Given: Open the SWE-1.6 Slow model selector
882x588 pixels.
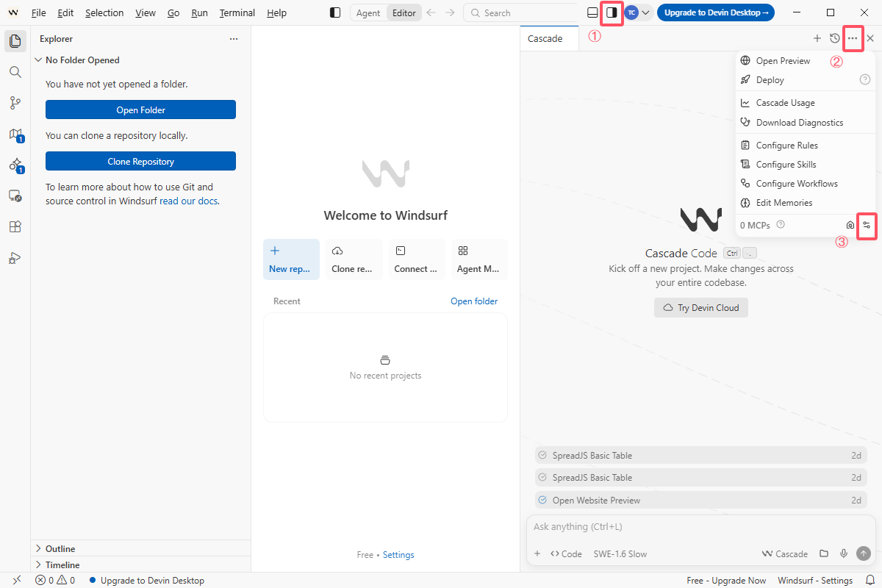Looking at the screenshot, I should coord(620,553).
